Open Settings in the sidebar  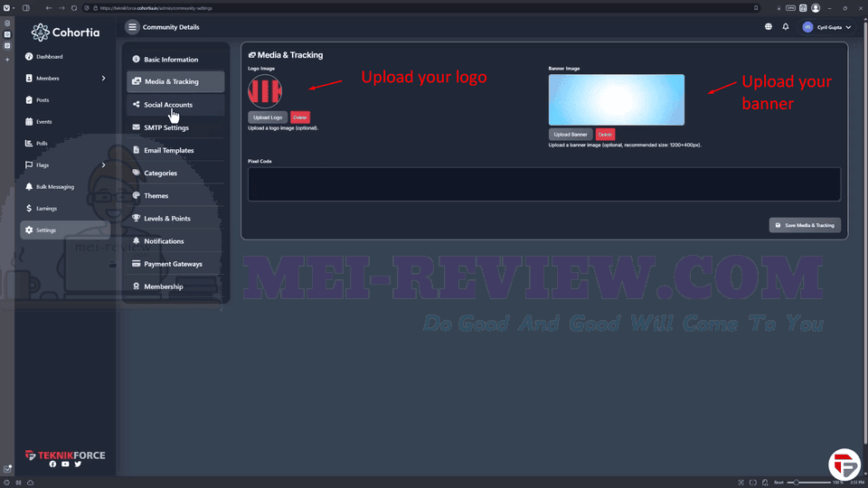pyautogui.click(x=65, y=230)
